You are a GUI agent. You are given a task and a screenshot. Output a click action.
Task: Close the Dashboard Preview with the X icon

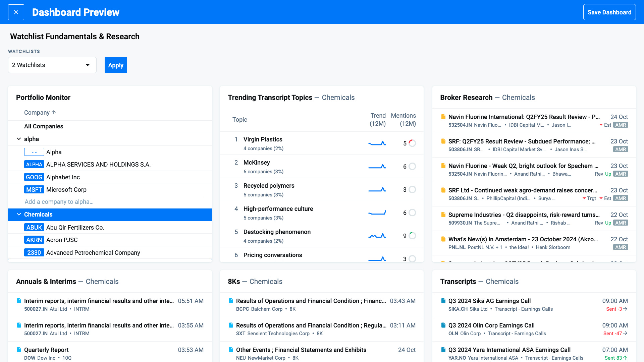click(16, 12)
